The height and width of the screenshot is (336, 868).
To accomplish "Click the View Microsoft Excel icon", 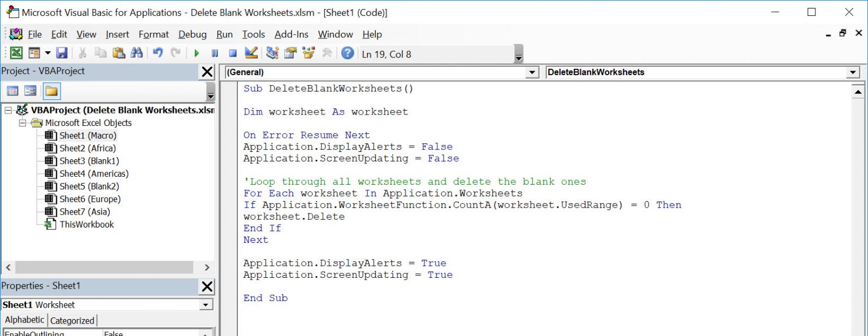I will point(15,53).
